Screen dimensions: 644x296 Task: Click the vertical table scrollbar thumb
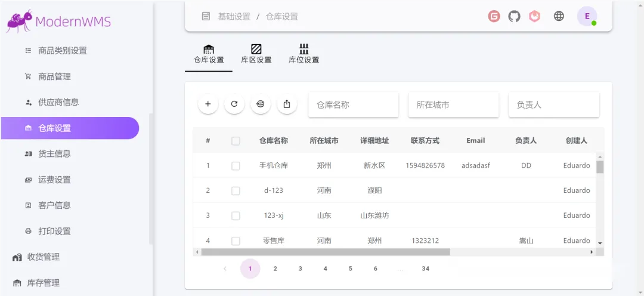pos(600,167)
